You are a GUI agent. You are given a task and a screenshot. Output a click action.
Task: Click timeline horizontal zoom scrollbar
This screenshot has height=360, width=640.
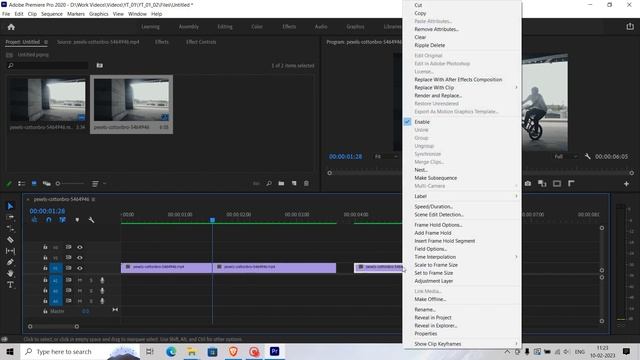[53, 327]
